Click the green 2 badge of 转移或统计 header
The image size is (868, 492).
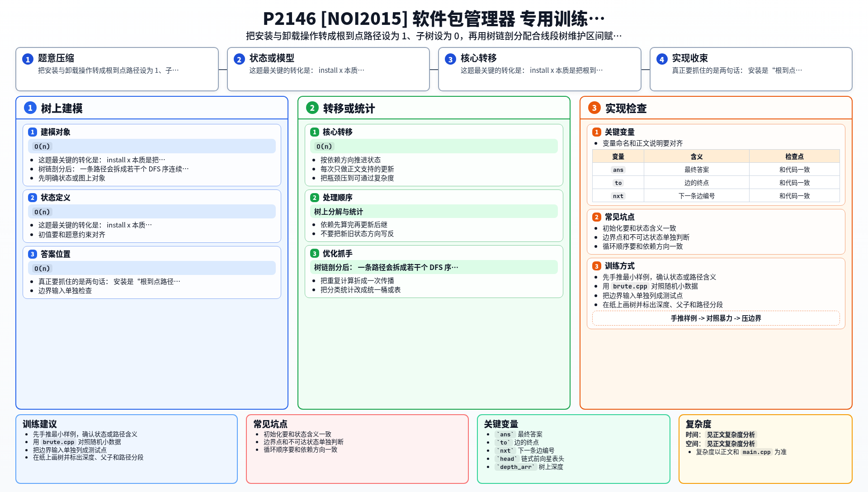click(312, 108)
